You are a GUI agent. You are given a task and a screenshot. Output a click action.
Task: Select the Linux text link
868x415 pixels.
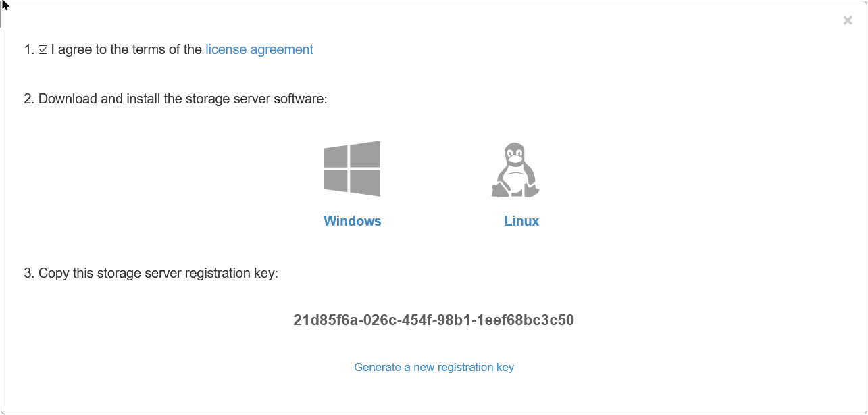pyautogui.click(x=521, y=221)
